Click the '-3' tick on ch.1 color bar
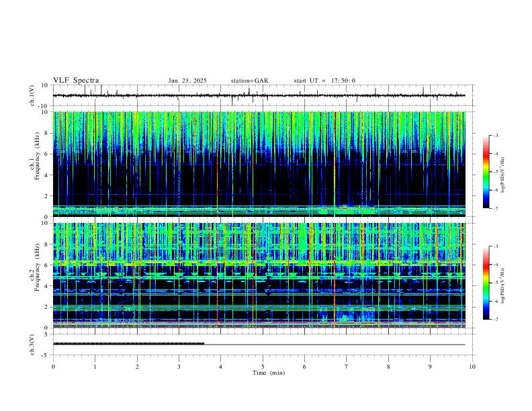The width and height of the screenshot is (532, 411). click(496, 135)
